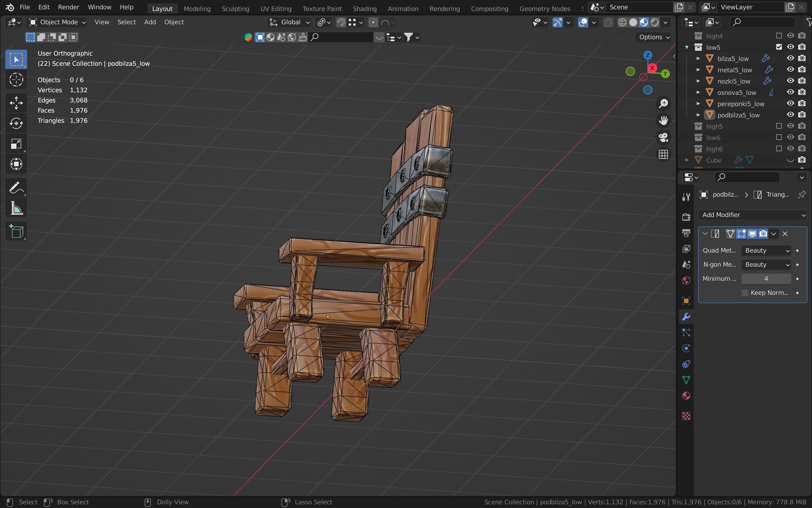This screenshot has width=812, height=508.
Task: Click properties editor search field
Action: pos(747,177)
